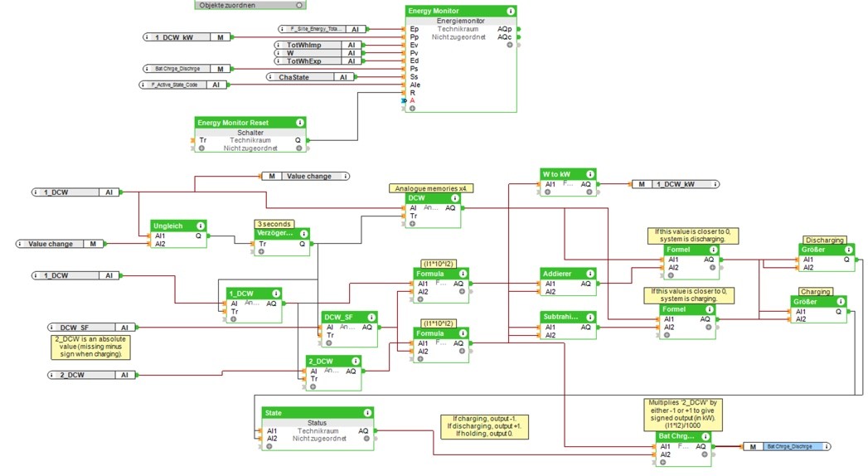This screenshot has width=868, height=476.
Task: Click info icon on Bat Chrg... formula block
Action: point(706,437)
